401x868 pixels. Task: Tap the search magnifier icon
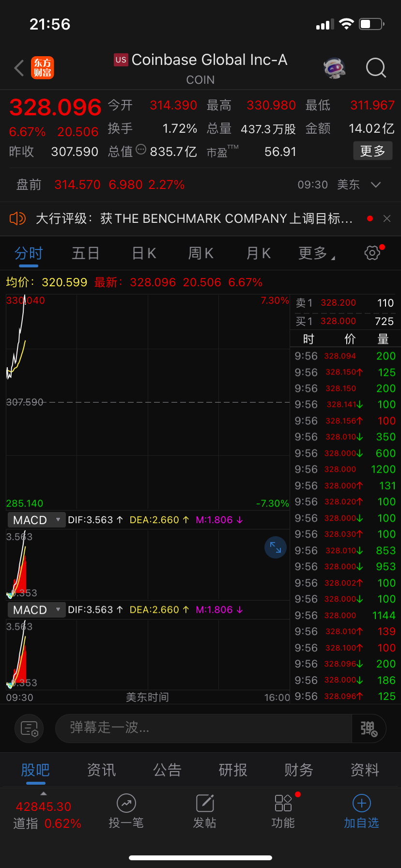click(x=376, y=68)
